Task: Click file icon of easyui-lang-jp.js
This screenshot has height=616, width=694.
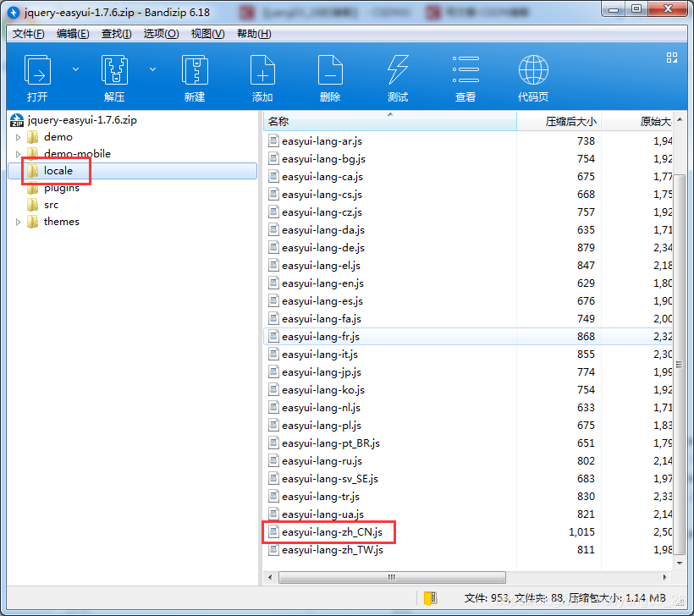Action: click(x=273, y=372)
